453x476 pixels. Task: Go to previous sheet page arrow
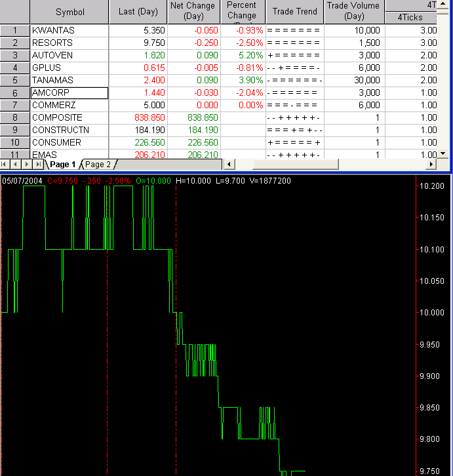pos(15,164)
